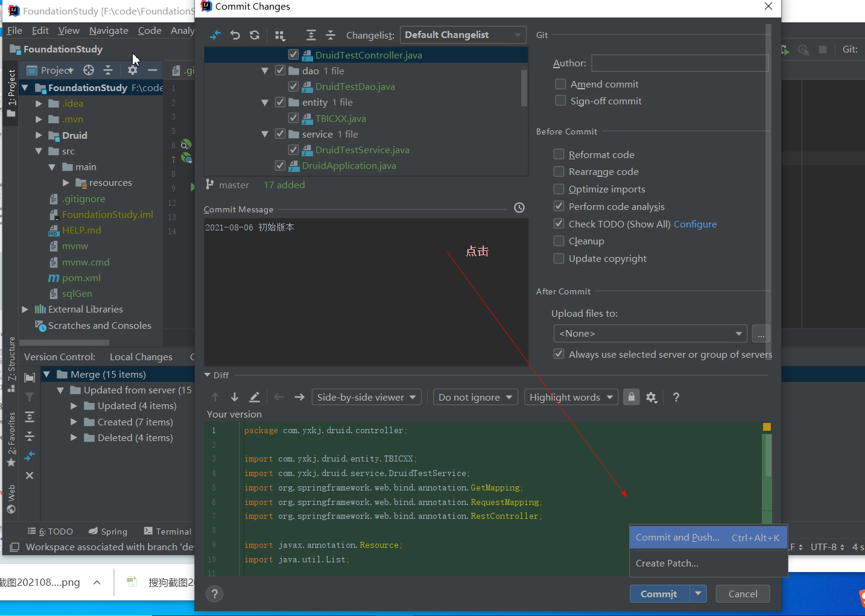Enable Optimize imports checkbox
This screenshot has height=616, width=865.
pos(559,189)
